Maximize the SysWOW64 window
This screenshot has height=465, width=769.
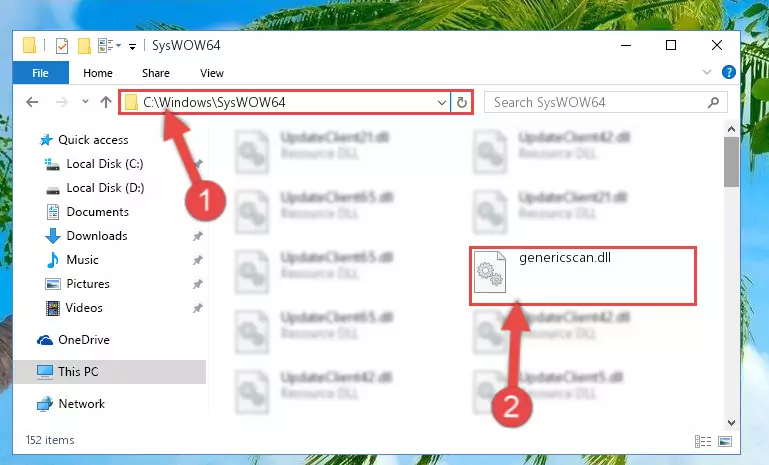[x=671, y=45]
